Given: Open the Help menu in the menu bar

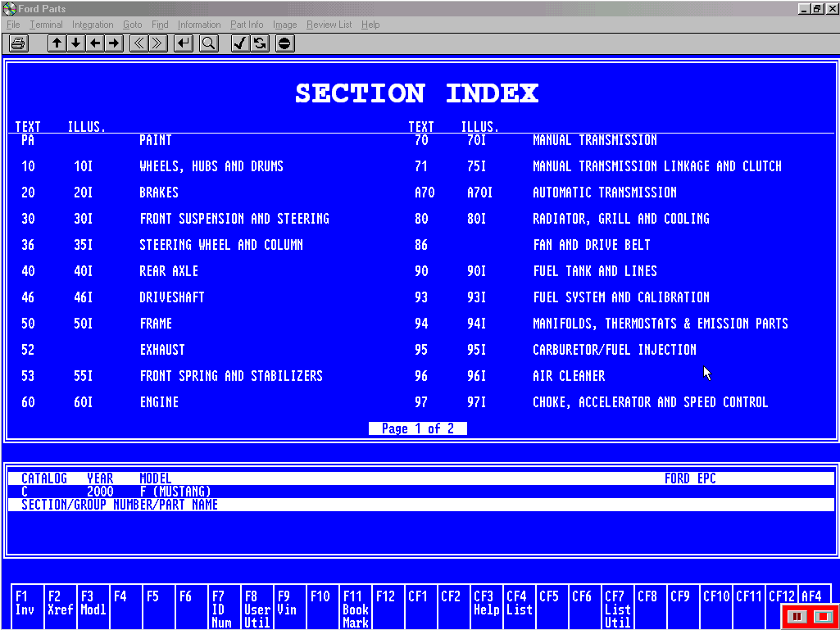Looking at the screenshot, I should 370,25.
